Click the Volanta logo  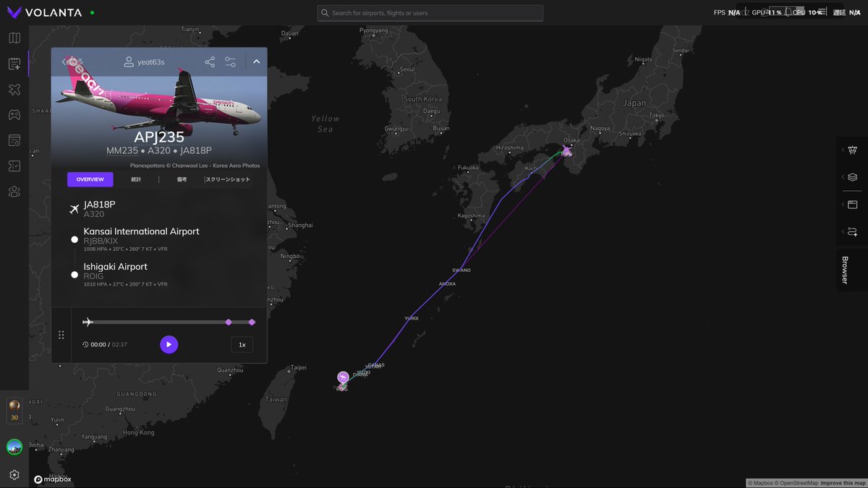pyautogui.click(x=44, y=13)
